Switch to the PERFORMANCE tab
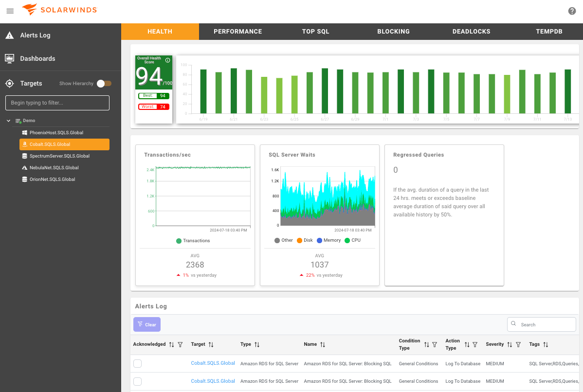The width and height of the screenshot is (583, 392). (237, 31)
